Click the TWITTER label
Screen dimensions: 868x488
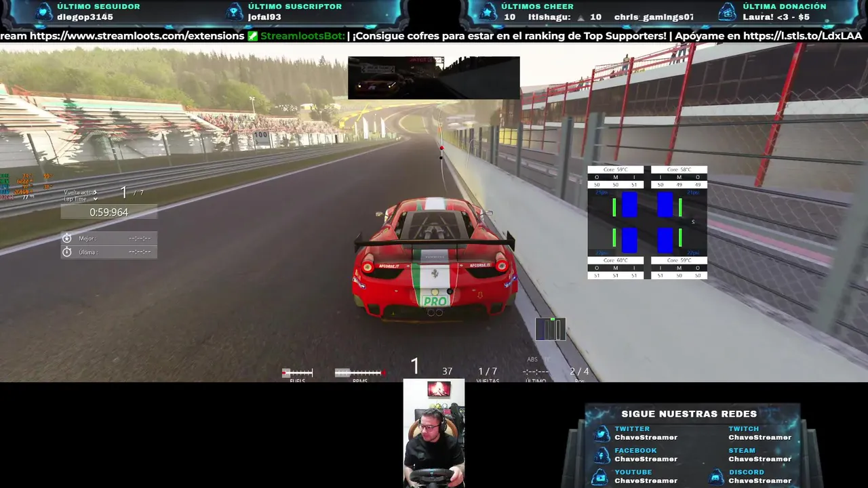632,429
